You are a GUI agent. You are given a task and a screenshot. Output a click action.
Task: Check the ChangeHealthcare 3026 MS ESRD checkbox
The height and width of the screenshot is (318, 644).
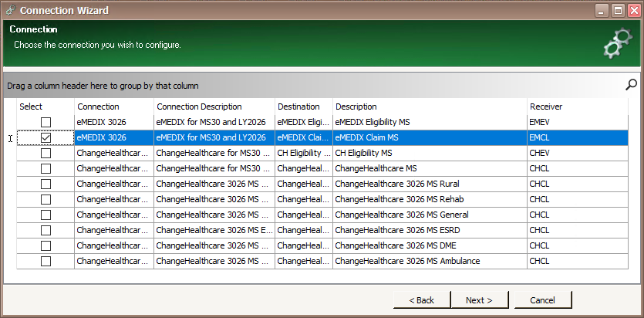pos(46,230)
